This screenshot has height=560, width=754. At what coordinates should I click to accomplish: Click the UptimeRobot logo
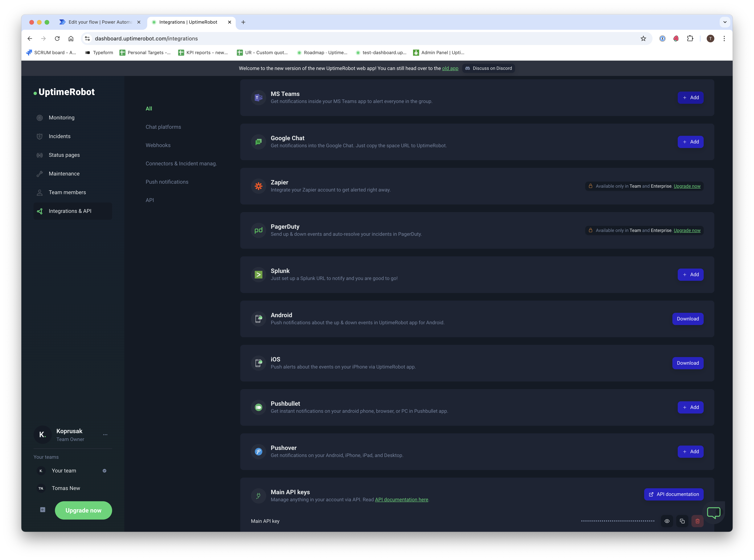64,92
